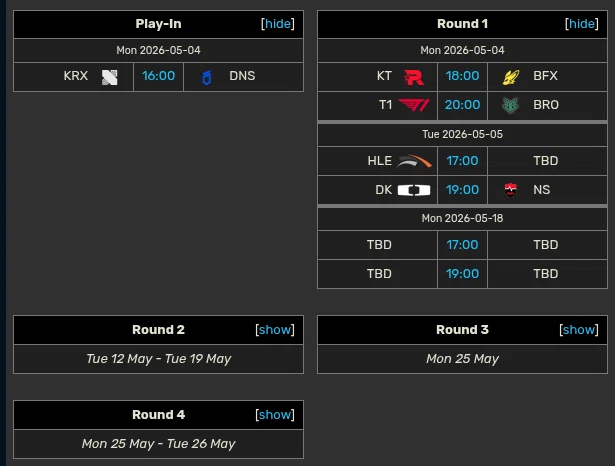Open the HLE orange swoosh logo
The height and width of the screenshot is (466, 615).
click(414, 161)
